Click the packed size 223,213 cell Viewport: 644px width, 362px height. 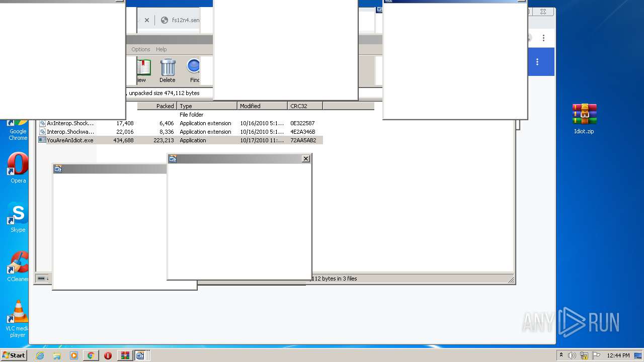pos(164,140)
